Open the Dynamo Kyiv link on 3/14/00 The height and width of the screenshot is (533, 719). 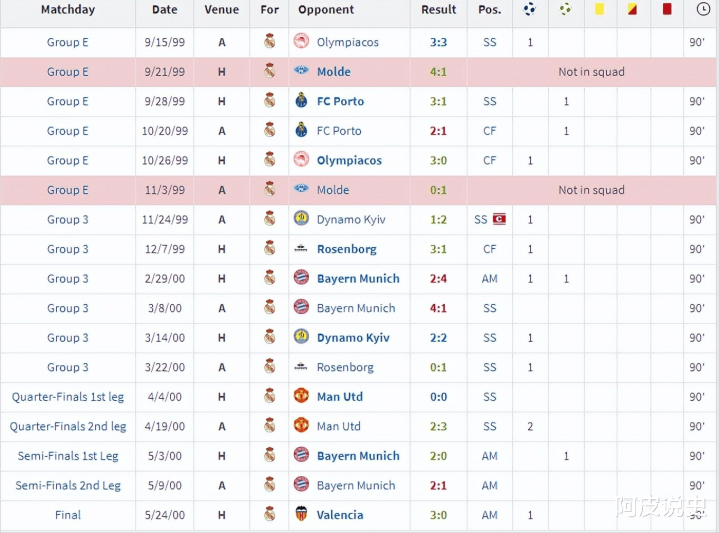(x=353, y=338)
